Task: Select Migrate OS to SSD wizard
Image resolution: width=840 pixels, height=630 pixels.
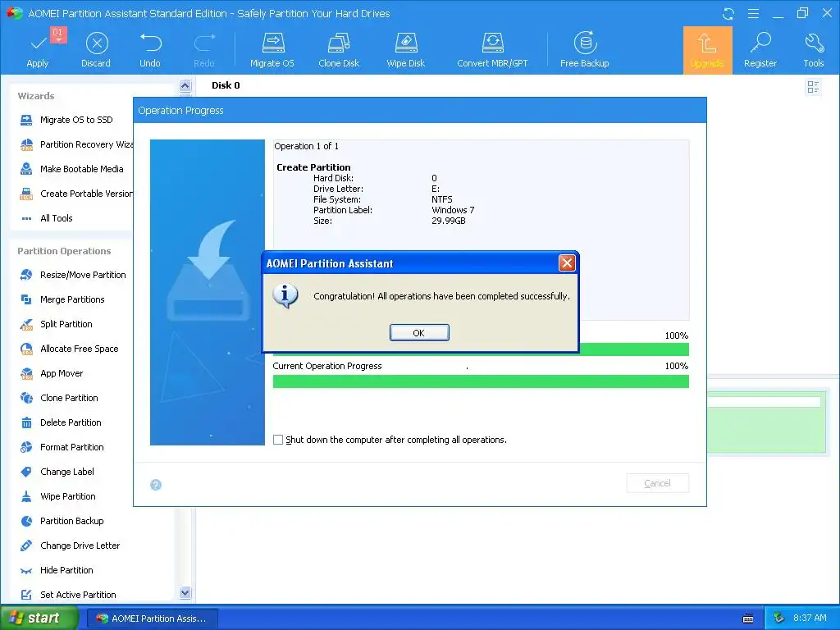Action: click(x=66, y=120)
